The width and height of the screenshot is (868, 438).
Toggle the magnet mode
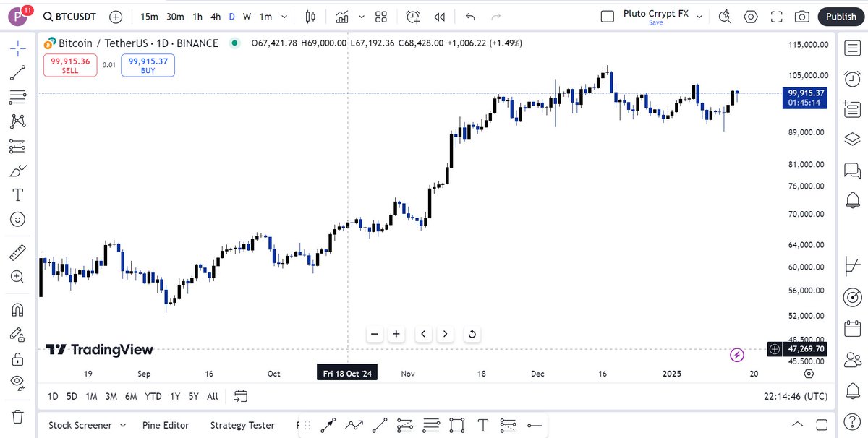[18, 310]
